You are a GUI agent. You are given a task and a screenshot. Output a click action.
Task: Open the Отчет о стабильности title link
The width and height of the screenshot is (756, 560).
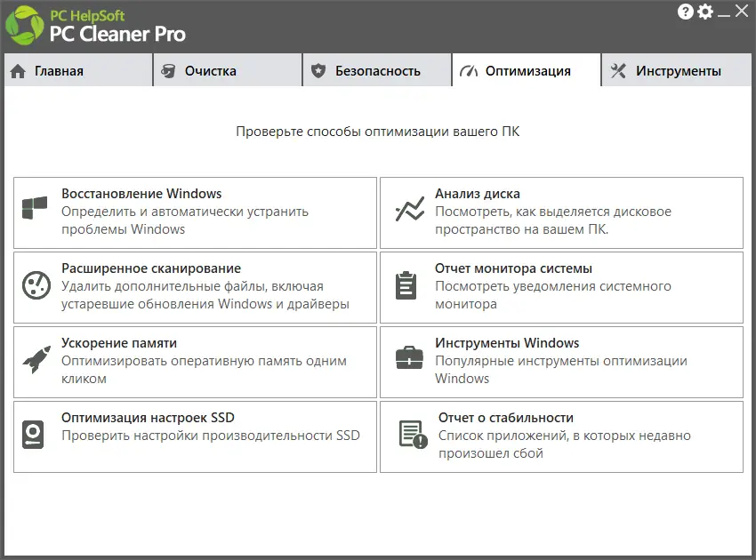click(506, 418)
